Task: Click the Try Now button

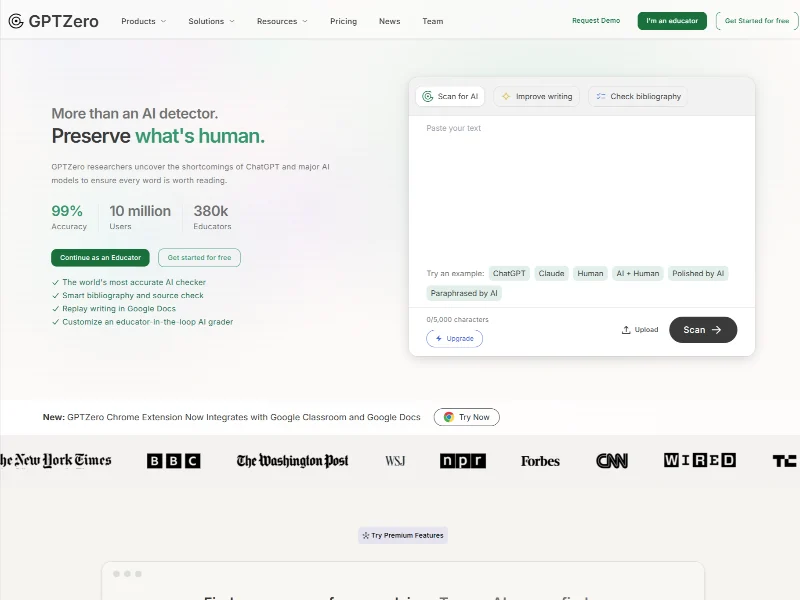Action: point(467,417)
